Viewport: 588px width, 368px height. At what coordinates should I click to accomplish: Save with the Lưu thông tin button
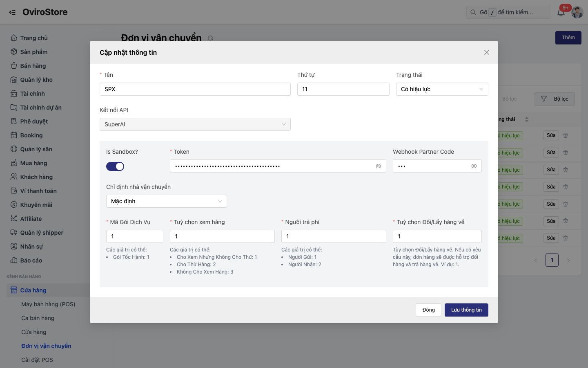pyautogui.click(x=466, y=310)
